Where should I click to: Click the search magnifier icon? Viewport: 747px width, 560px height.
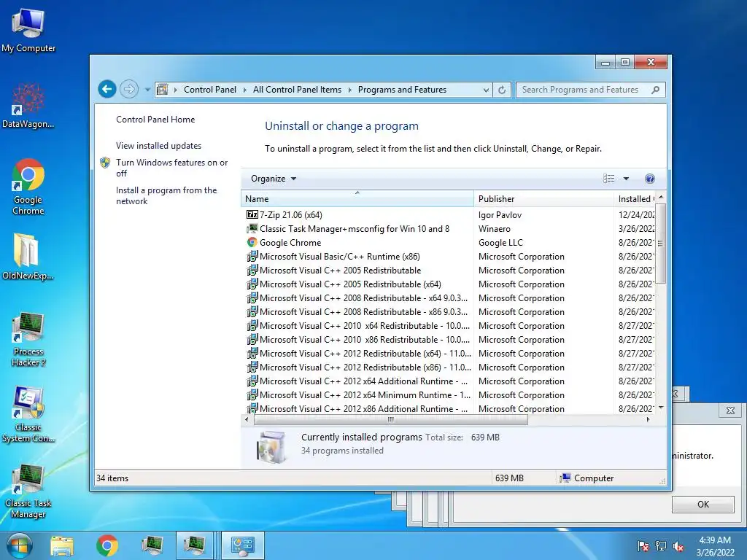click(x=656, y=90)
